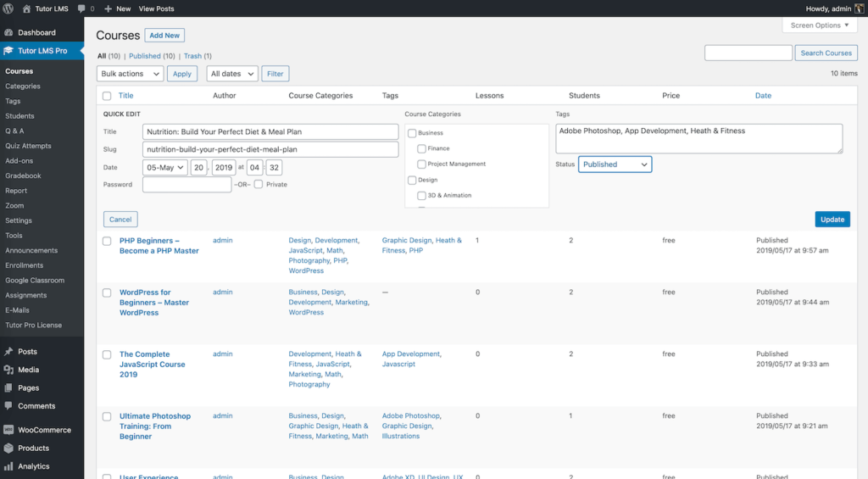The image size is (868, 479).
Task: Click the Apply bulk action button
Action: pos(182,74)
